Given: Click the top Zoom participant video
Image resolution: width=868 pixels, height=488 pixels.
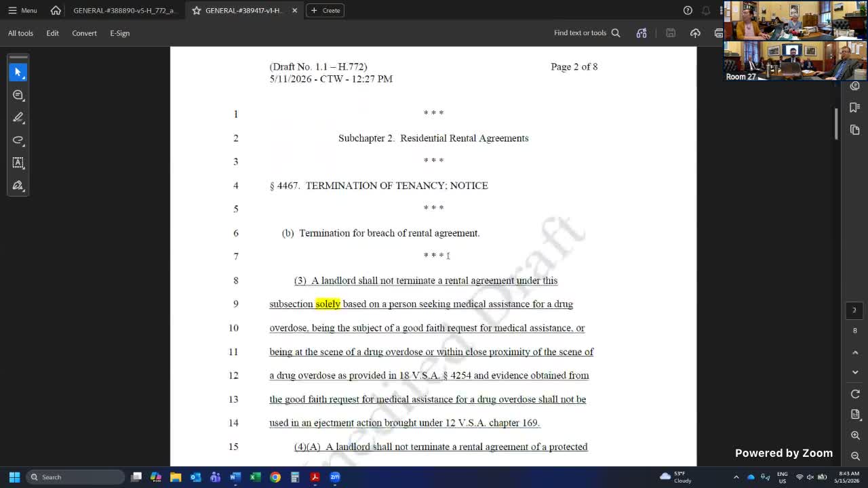Looking at the screenshot, I should [795, 21].
